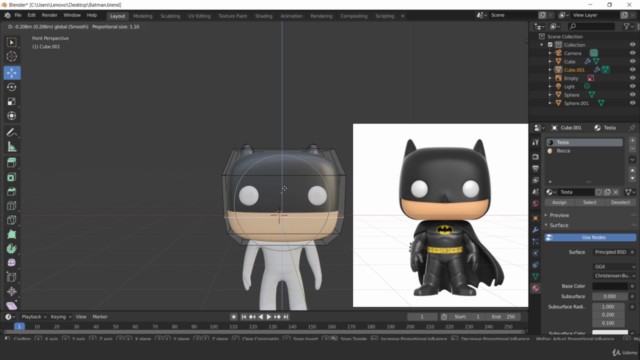This screenshot has width=640, height=360.
Task: Select the Move tool
Action: click(12, 73)
